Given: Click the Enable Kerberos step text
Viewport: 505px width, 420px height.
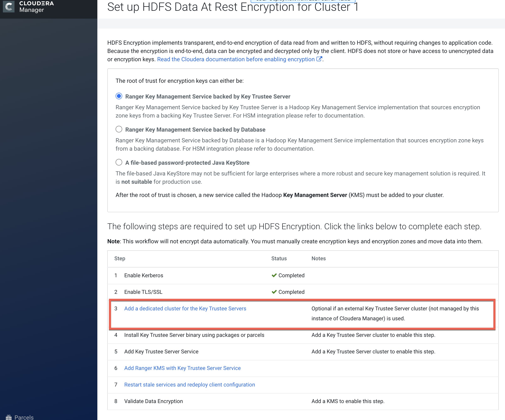Looking at the screenshot, I should [x=144, y=275].
